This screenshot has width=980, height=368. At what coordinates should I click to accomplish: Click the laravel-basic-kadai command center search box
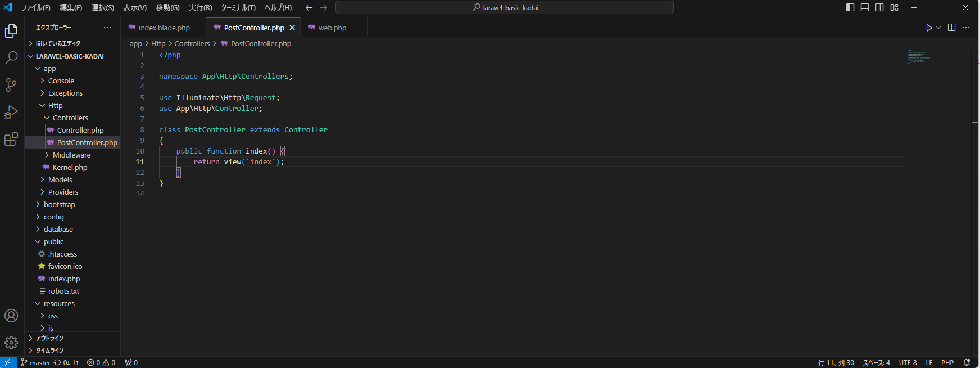[505, 7]
